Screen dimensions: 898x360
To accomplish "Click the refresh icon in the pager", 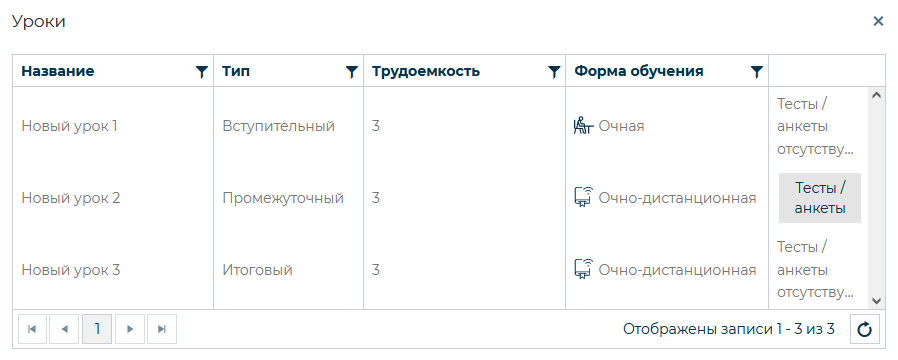I will click(865, 329).
